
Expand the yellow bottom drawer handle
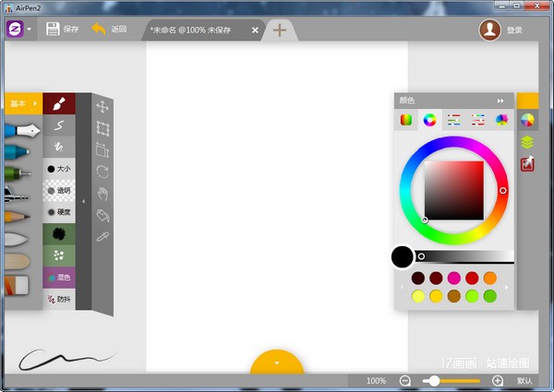277,363
